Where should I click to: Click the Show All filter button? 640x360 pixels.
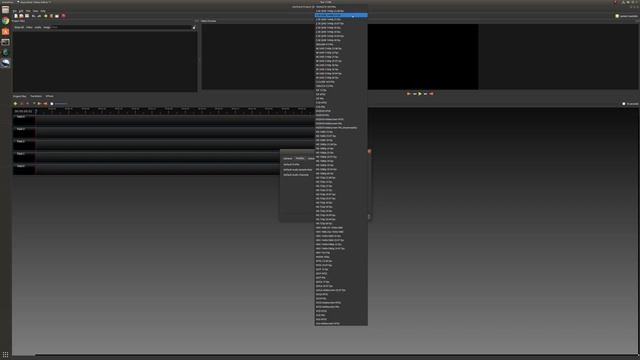19,27
